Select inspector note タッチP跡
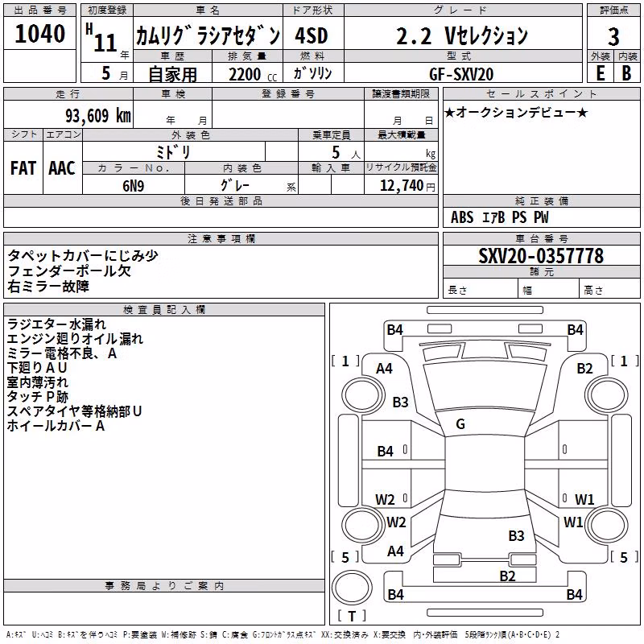 pyautogui.click(x=37, y=396)
